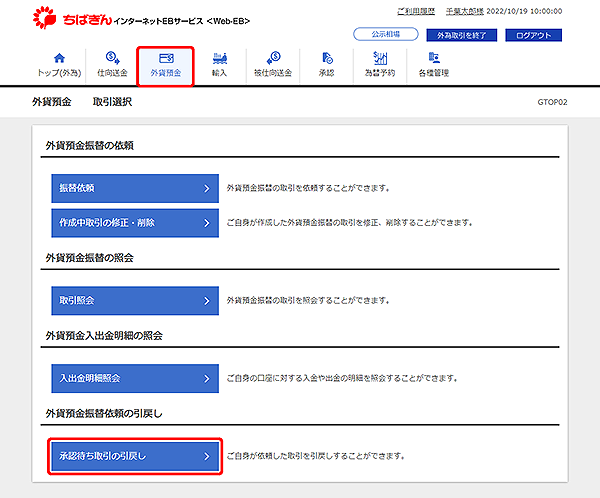Viewport: 600px width, 498px height.
Task: Open 作成中取引の修正・削除 button label
Action: pyautogui.click(x=107, y=223)
